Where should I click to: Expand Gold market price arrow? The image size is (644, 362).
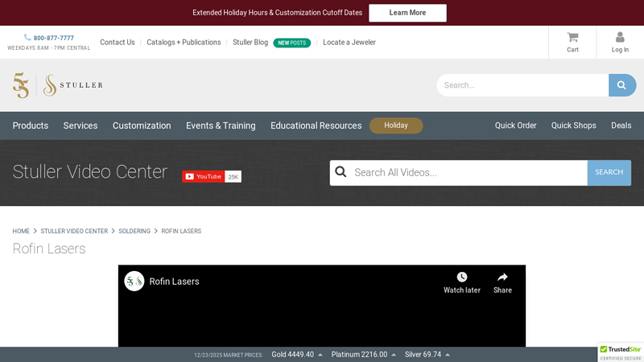coord(320,355)
